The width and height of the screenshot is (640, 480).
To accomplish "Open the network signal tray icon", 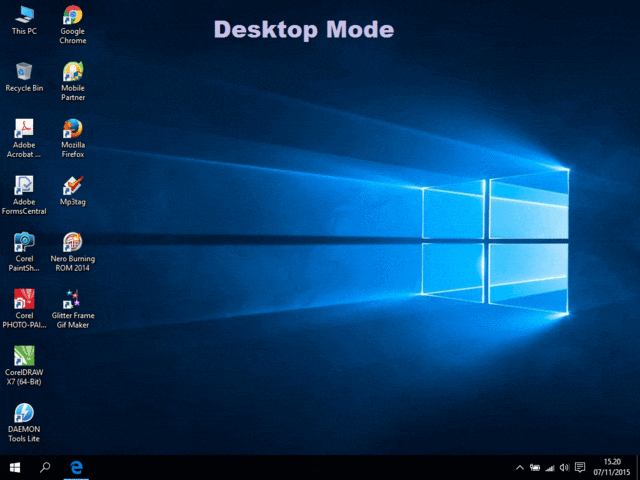I will (x=550, y=468).
